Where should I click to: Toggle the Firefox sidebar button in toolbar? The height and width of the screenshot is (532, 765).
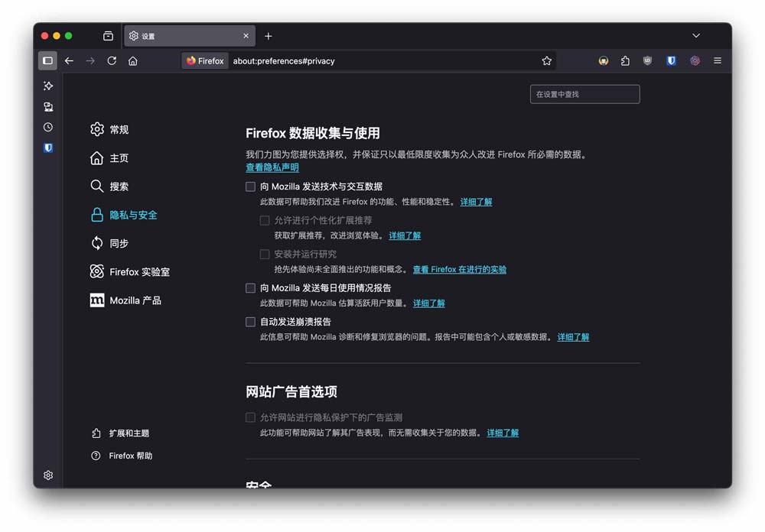(x=47, y=61)
